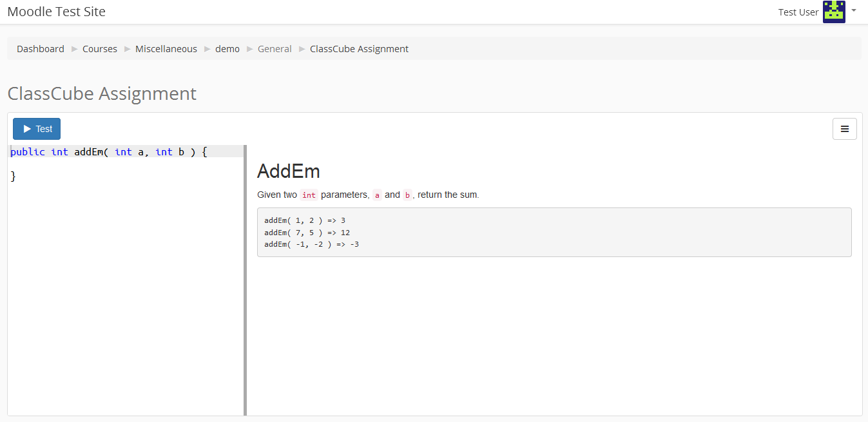868x422 pixels.
Task: Click the triangle icon inside the Test button
Action: [27, 129]
